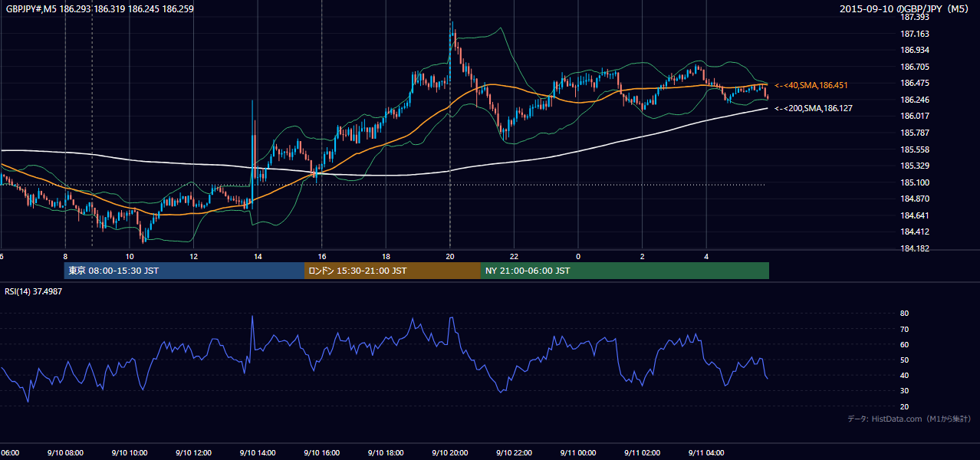Click price level 186.475 on the axis

[914, 83]
